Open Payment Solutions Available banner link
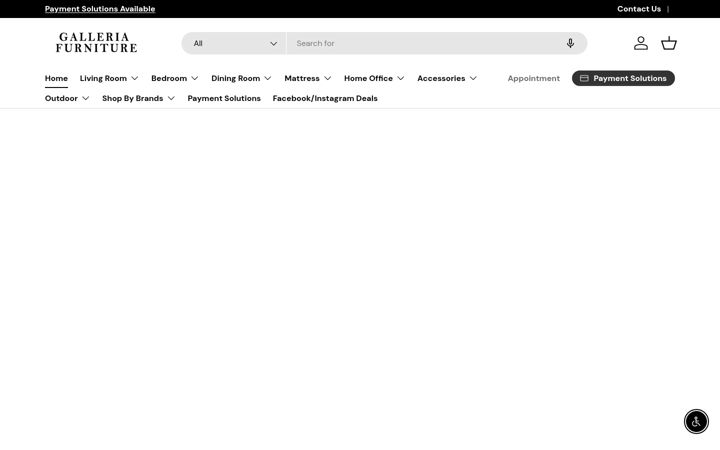The image size is (720, 450). 100,9
